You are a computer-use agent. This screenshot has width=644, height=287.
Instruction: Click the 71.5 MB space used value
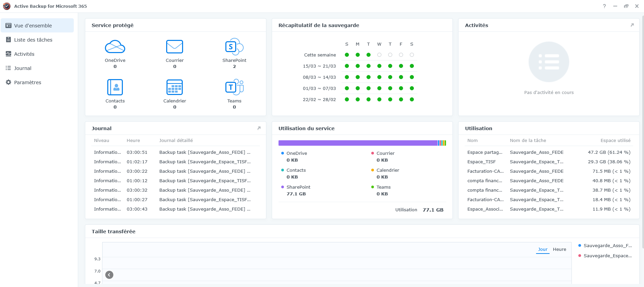612,171
